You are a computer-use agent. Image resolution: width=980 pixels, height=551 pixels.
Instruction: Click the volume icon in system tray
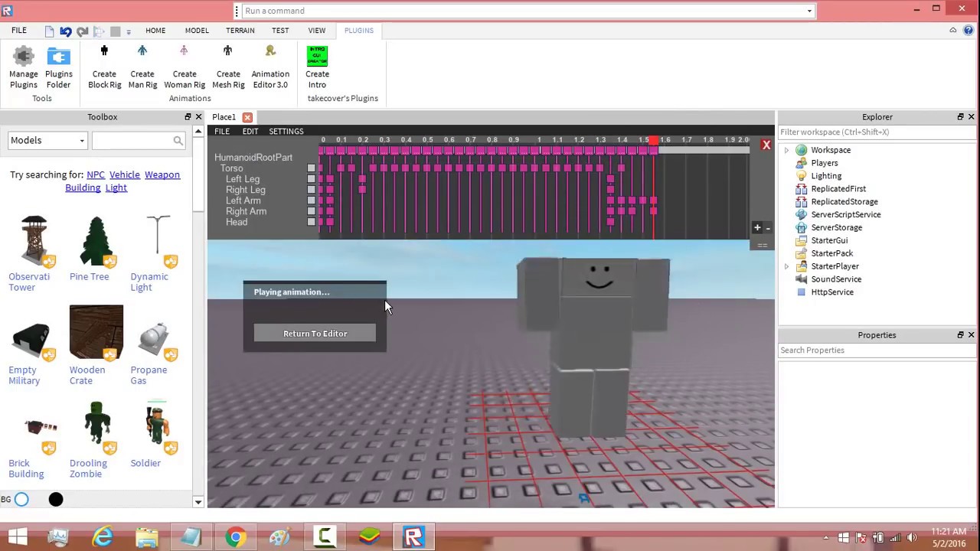911,538
